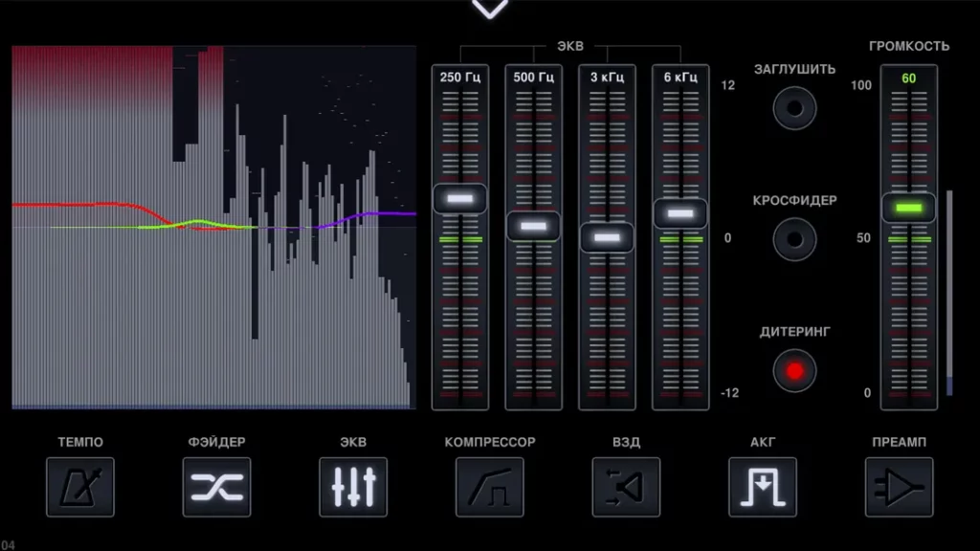Click the Громкость label
The width and height of the screenshot is (980, 551).
point(908,46)
